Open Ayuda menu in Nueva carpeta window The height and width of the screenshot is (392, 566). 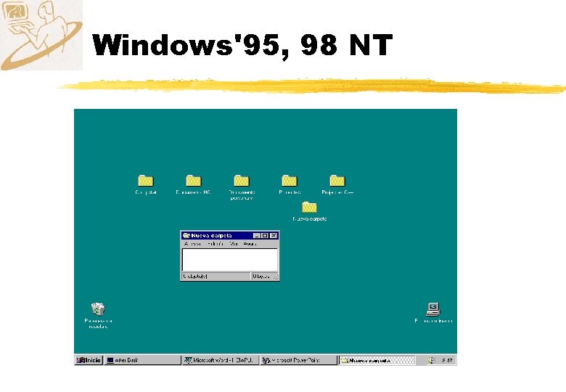pyautogui.click(x=250, y=244)
